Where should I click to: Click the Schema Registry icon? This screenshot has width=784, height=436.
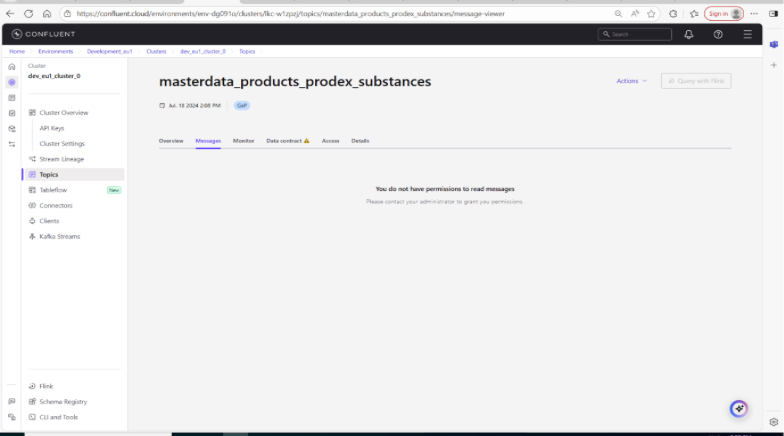pos(32,402)
